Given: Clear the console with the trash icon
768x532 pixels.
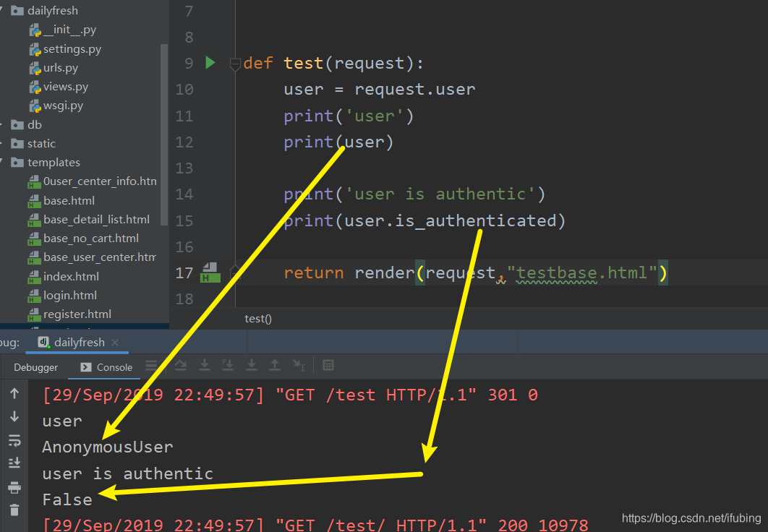Looking at the screenshot, I should [14, 510].
